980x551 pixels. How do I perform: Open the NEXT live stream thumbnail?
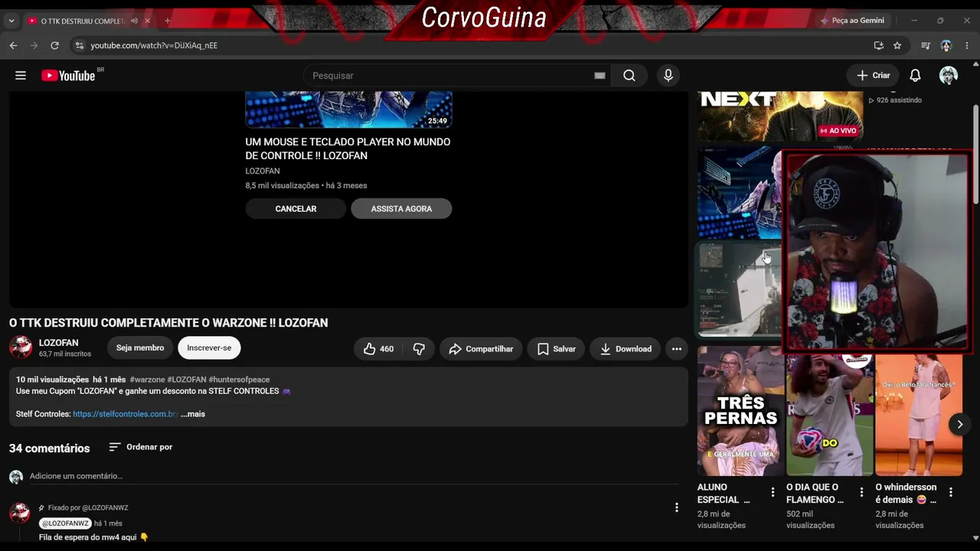coord(780,116)
